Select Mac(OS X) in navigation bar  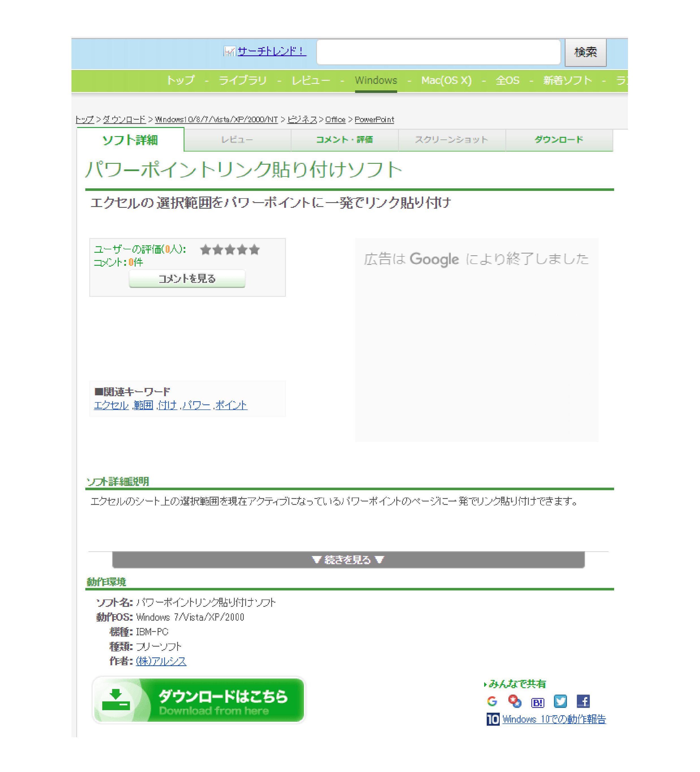point(446,80)
